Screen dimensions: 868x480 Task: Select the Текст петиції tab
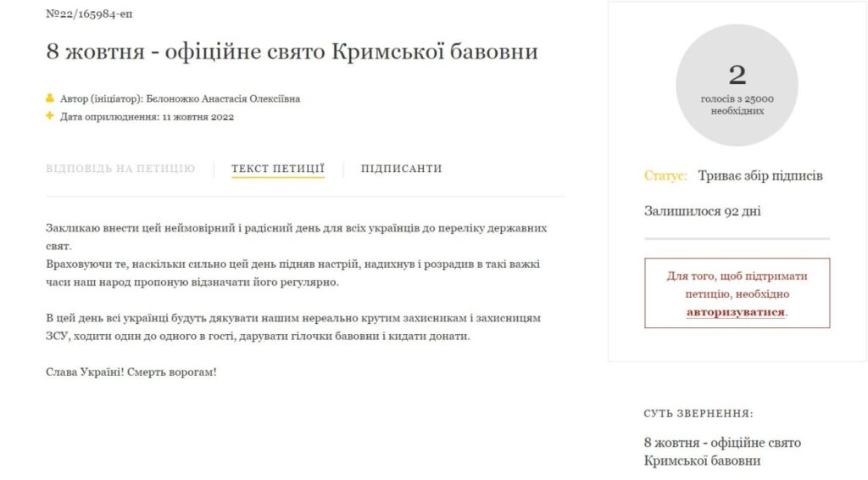coord(278,168)
